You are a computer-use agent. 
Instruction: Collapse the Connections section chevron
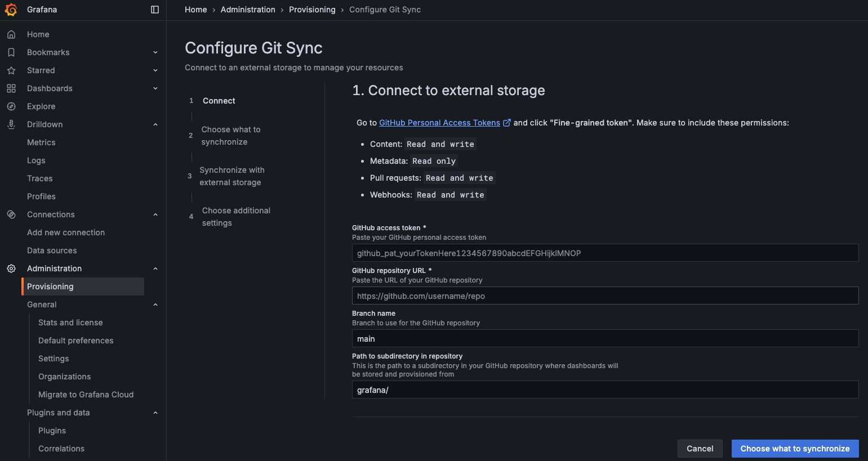point(155,214)
